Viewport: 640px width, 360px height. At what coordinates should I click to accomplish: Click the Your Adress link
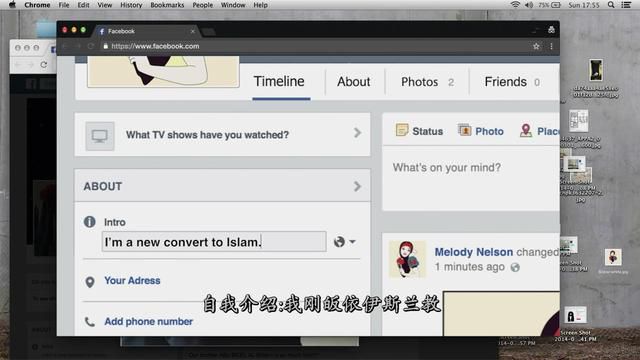coord(132,280)
